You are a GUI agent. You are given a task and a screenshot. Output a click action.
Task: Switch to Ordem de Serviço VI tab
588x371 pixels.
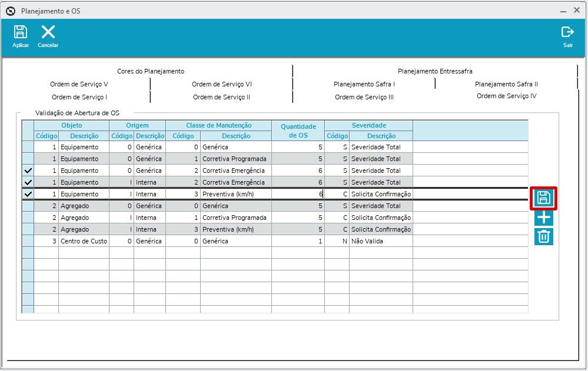pyautogui.click(x=222, y=84)
